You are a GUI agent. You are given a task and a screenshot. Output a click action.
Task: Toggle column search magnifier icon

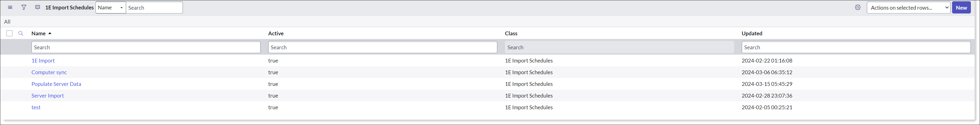21,34
